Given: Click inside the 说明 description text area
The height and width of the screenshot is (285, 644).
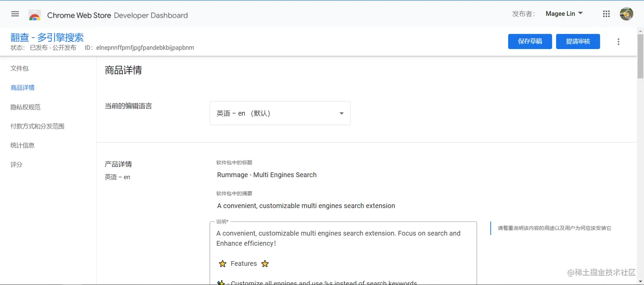Looking at the screenshot, I should point(343,253).
